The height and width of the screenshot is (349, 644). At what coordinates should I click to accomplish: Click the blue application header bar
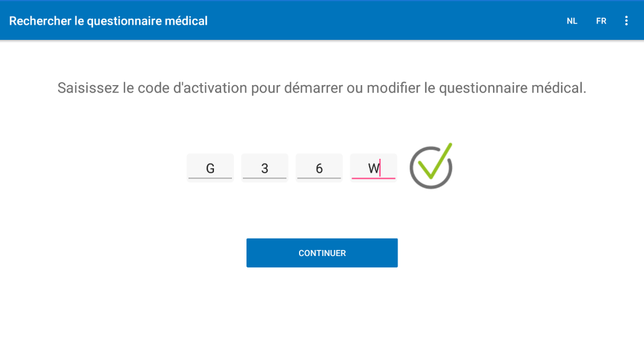322,20
